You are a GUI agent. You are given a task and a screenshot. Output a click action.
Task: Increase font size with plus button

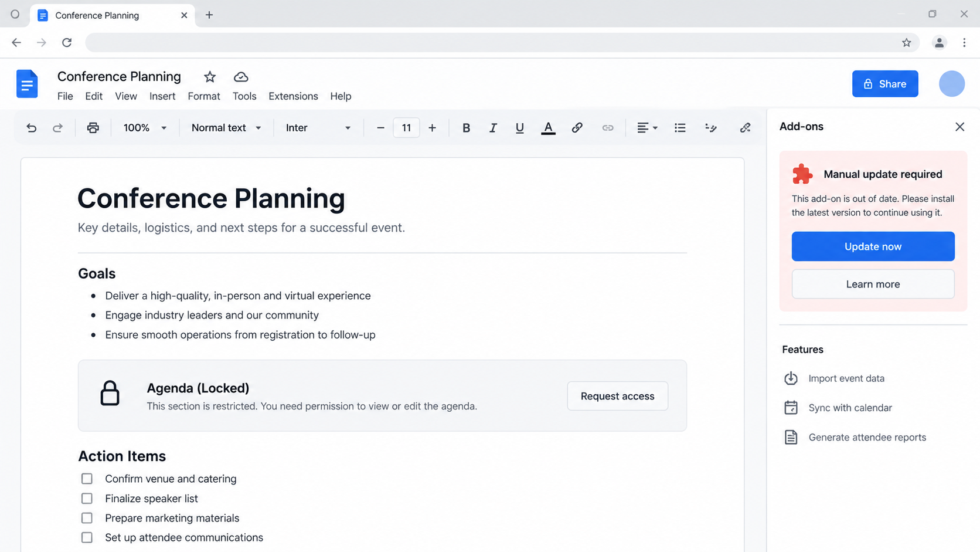tap(432, 127)
